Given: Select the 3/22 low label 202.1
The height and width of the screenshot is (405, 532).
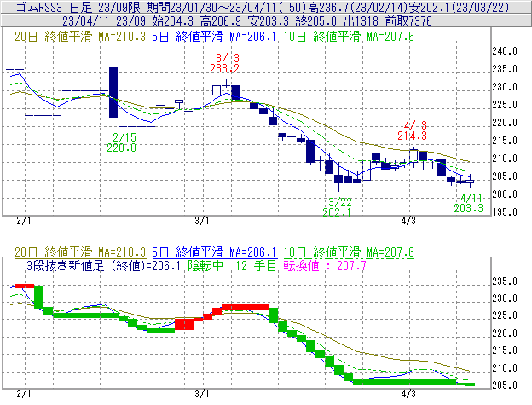Looking at the screenshot, I should pos(341,211).
